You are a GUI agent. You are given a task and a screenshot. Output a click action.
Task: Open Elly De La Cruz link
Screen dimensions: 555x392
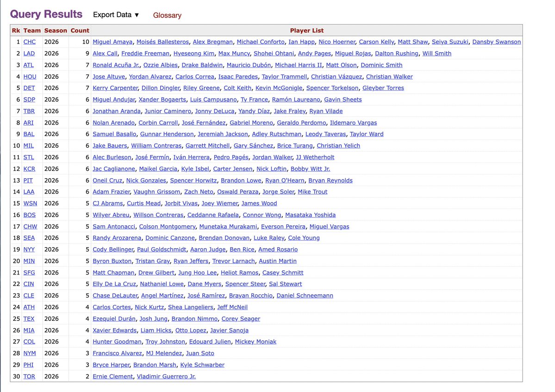(x=114, y=284)
